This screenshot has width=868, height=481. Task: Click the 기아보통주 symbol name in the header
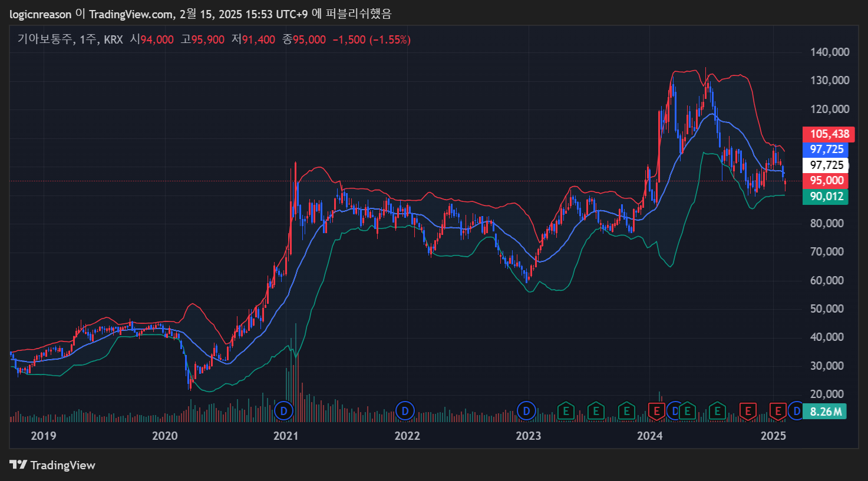pyautogui.click(x=45, y=39)
